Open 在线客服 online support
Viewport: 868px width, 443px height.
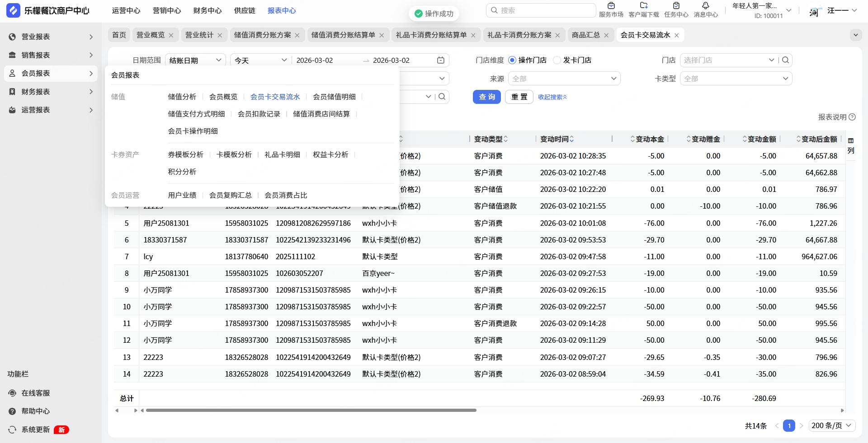[35, 393]
